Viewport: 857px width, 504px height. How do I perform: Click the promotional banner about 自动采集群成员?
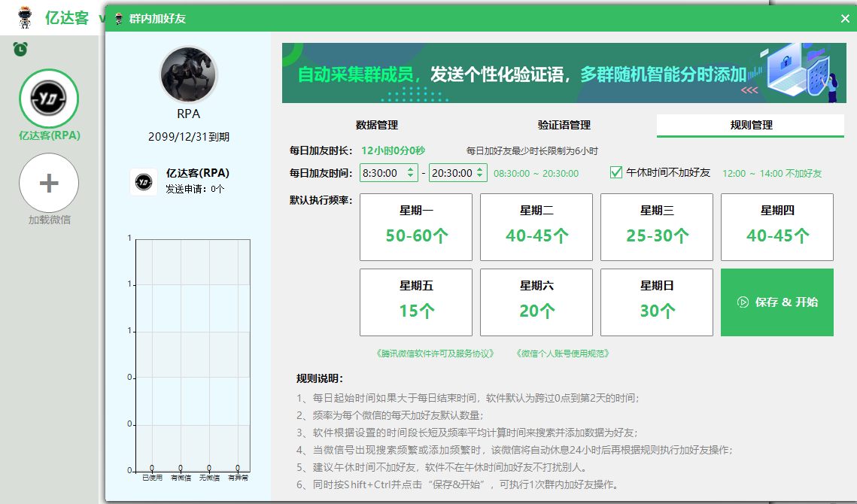coord(564,73)
